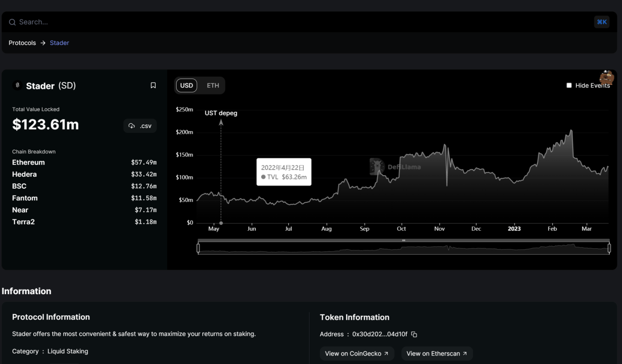Image resolution: width=622 pixels, height=364 pixels.
Task: Click the center grip of range slider
Action: [404, 240]
